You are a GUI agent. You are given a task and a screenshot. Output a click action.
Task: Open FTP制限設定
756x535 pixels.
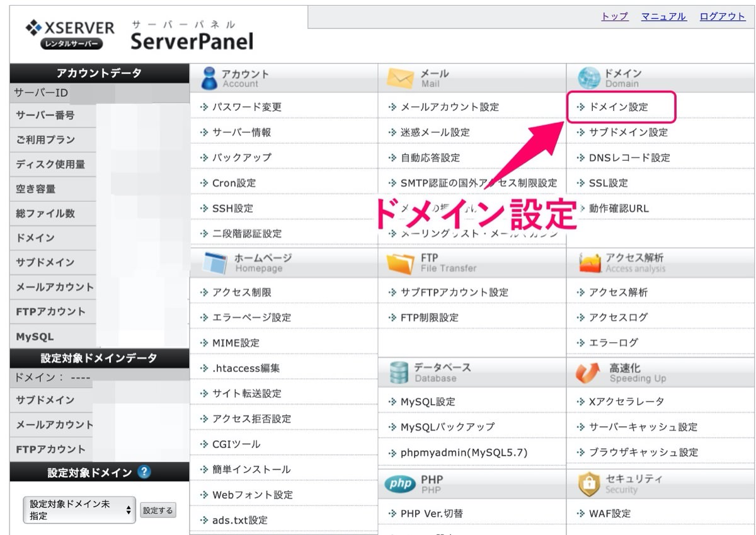pyautogui.click(x=430, y=318)
